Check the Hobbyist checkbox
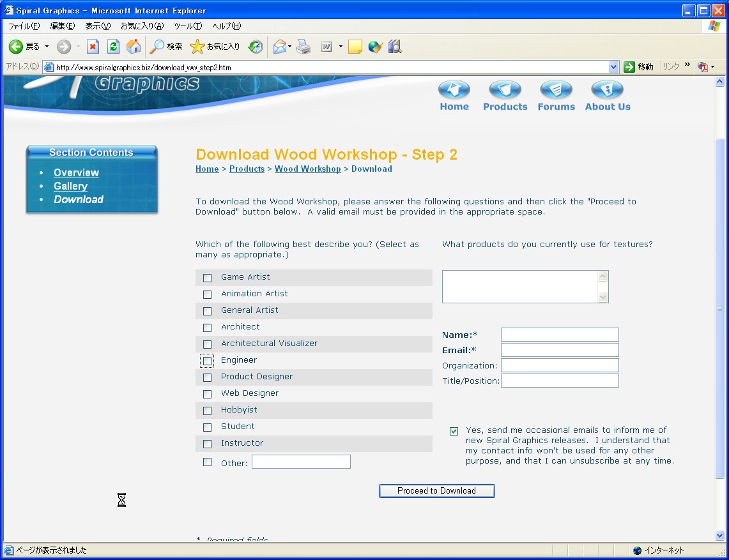The image size is (729, 560). 208,411
